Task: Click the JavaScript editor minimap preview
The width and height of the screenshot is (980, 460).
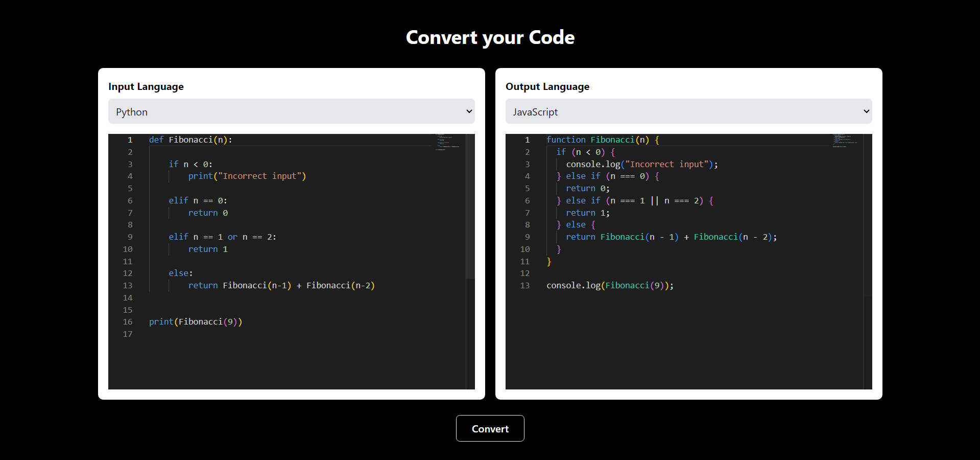Action: point(845,141)
